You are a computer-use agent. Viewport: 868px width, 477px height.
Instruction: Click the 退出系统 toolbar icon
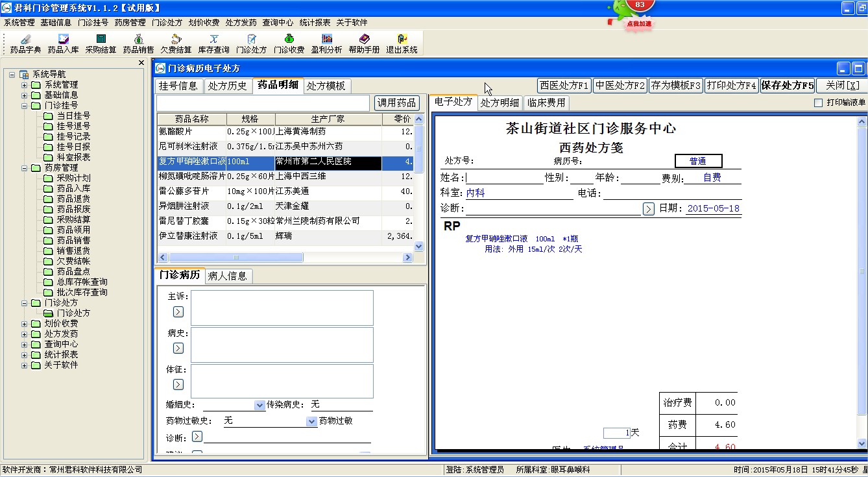click(402, 44)
